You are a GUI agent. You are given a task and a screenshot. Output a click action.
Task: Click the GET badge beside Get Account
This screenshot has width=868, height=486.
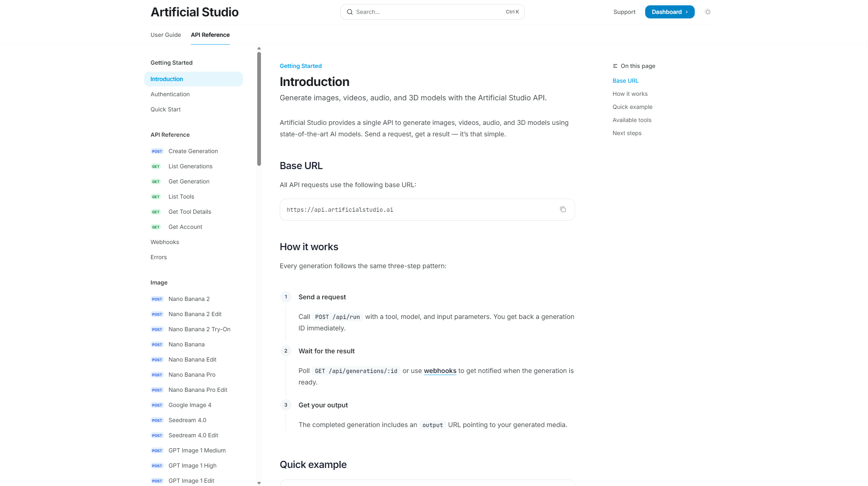156,227
